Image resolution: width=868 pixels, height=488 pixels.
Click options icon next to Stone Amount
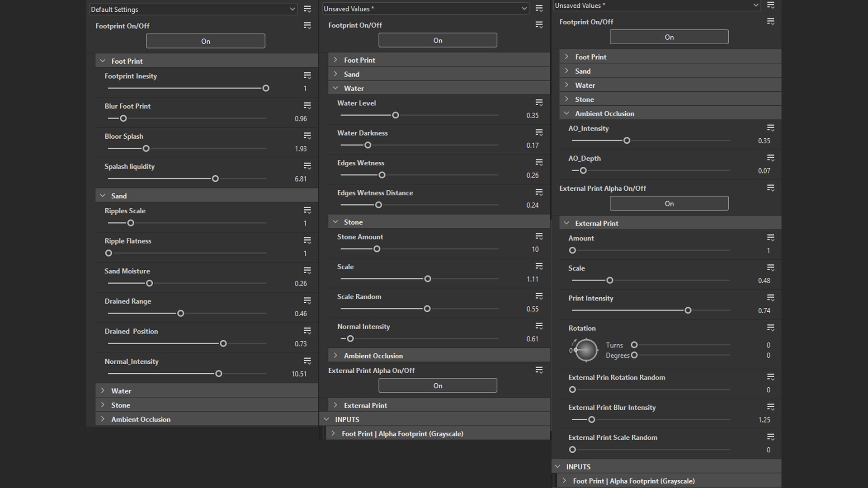(x=539, y=236)
